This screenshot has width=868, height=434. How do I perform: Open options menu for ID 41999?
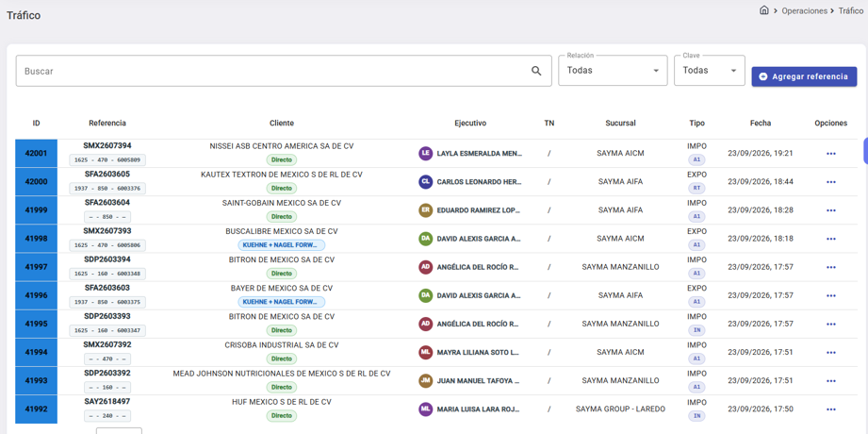coord(830,210)
